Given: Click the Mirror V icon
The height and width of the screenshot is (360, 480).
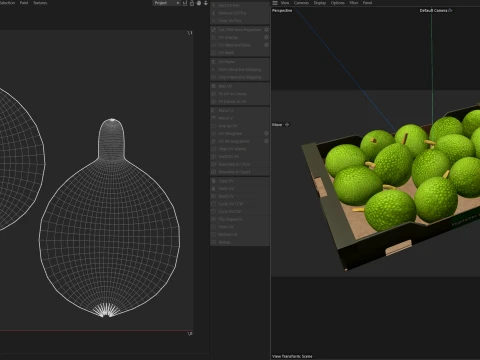Looking at the screenshot, I should tap(214, 118).
